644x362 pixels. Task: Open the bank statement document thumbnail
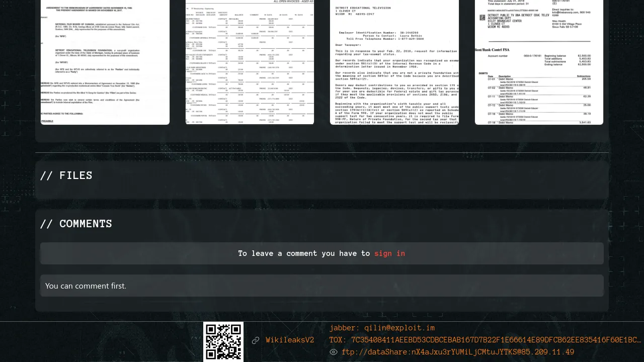tap(539, 62)
